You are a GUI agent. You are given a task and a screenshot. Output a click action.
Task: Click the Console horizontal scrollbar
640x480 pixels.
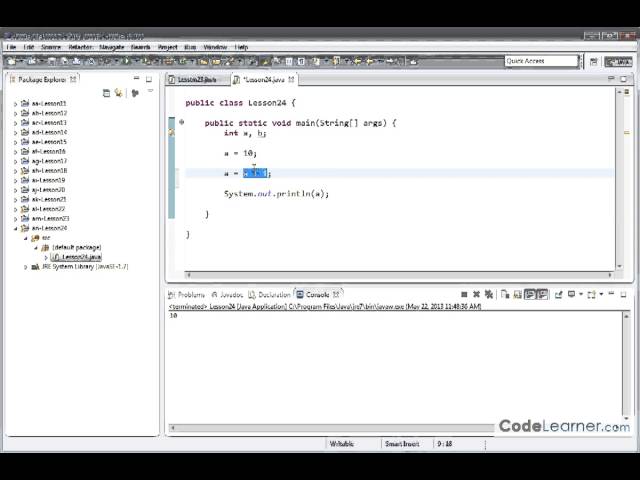click(331, 428)
